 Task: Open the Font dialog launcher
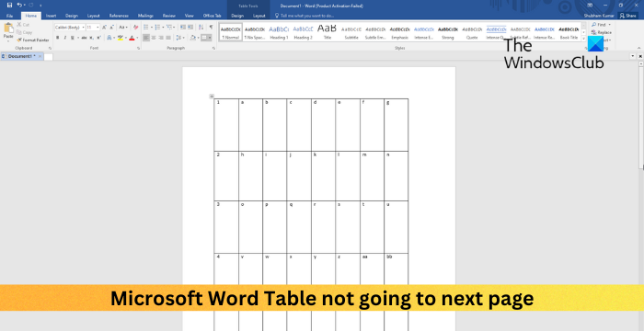(x=139, y=48)
